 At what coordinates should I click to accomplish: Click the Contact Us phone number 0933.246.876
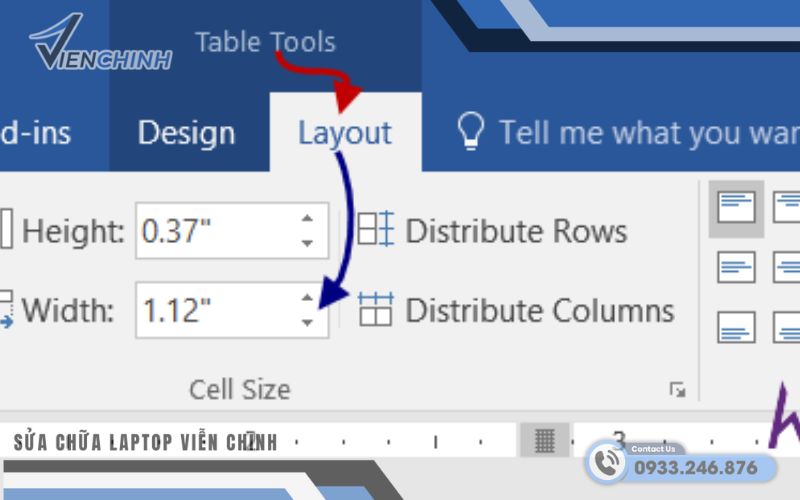(696, 467)
